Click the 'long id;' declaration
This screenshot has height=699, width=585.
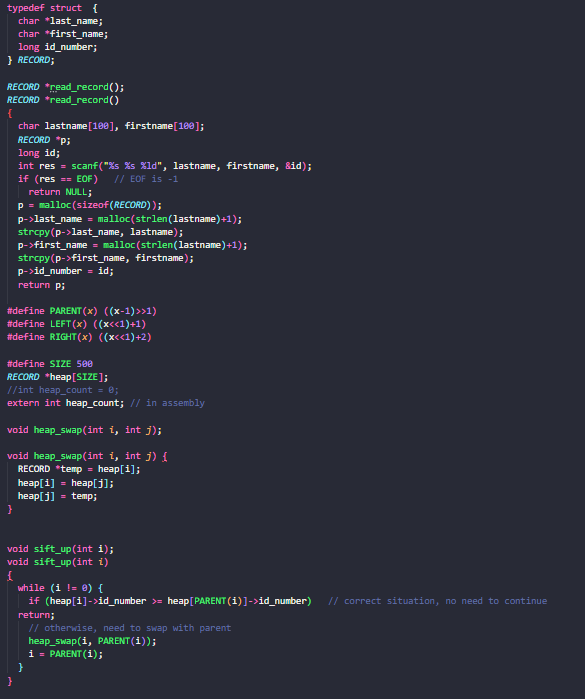(39, 153)
